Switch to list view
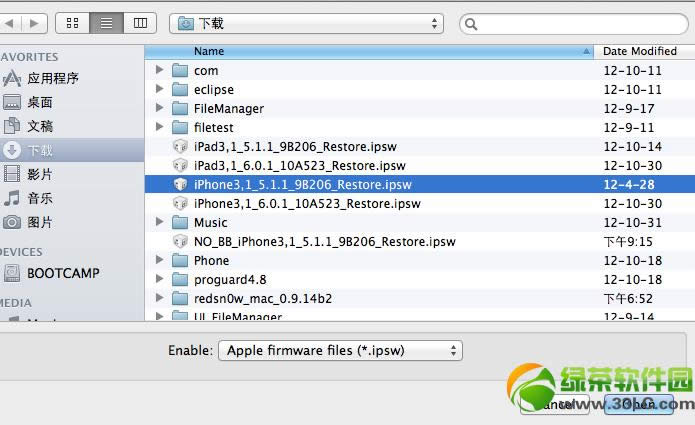The width and height of the screenshot is (695, 425). (106, 23)
